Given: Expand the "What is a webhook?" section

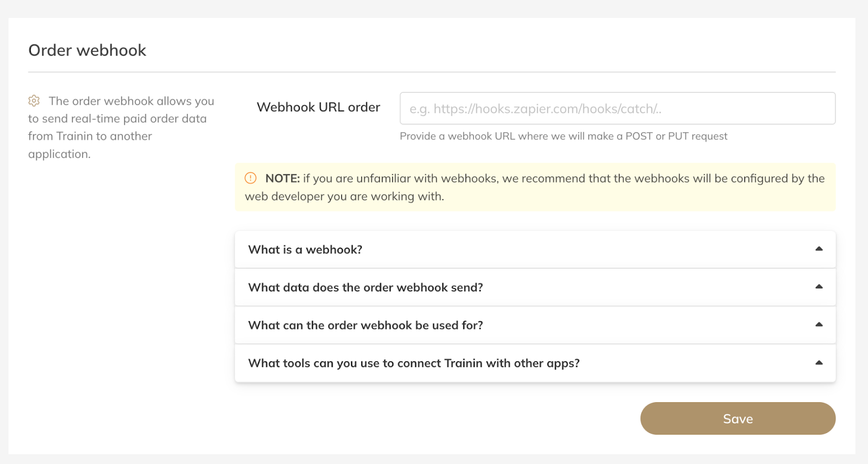Looking at the screenshot, I should point(305,250).
